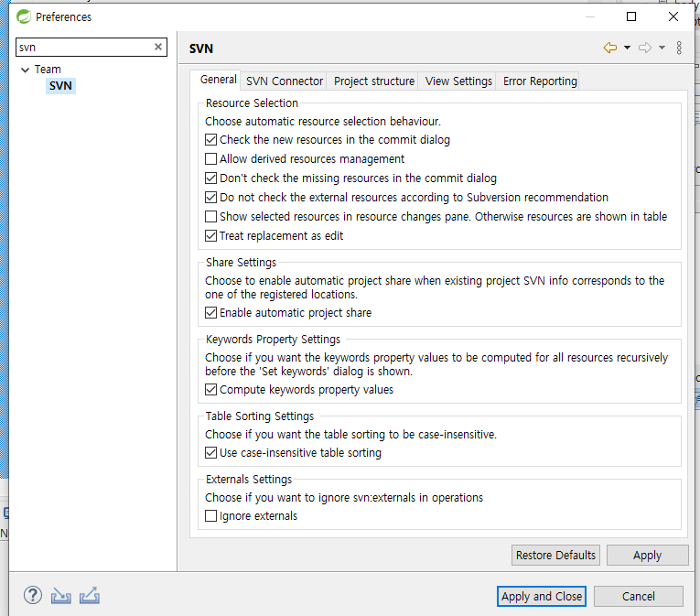Click the Resource Selection group title
700x616 pixels.
[252, 103]
